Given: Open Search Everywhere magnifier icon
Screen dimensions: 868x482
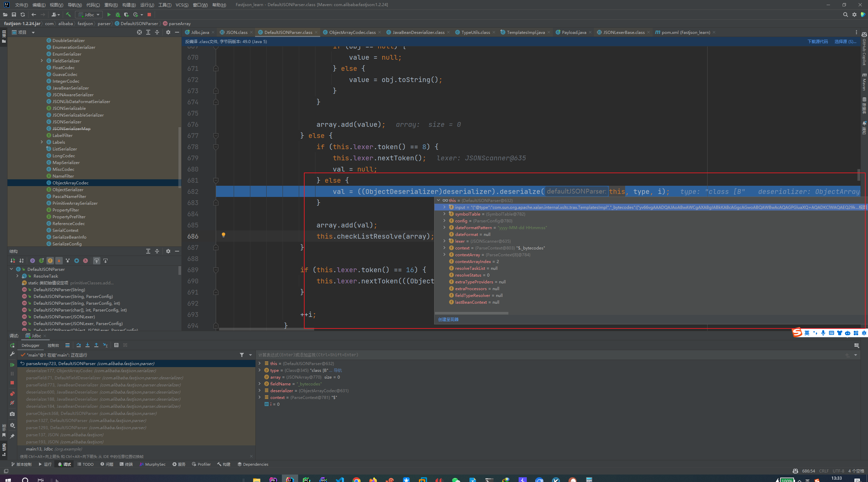Looking at the screenshot, I should [845, 15].
